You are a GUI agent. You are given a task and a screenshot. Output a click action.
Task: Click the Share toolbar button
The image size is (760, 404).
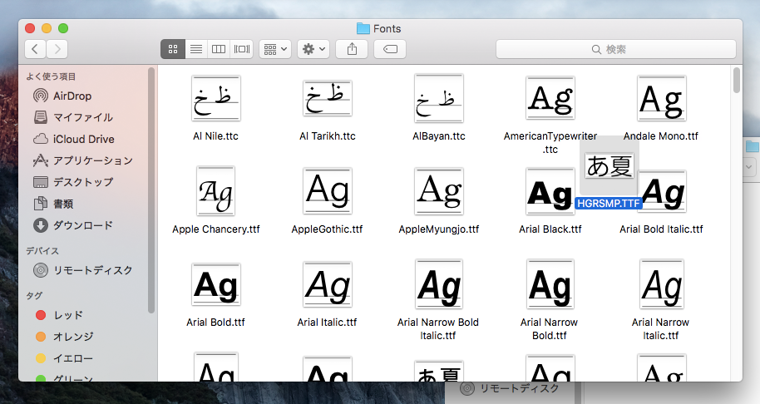pyautogui.click(x=352, y=49)
